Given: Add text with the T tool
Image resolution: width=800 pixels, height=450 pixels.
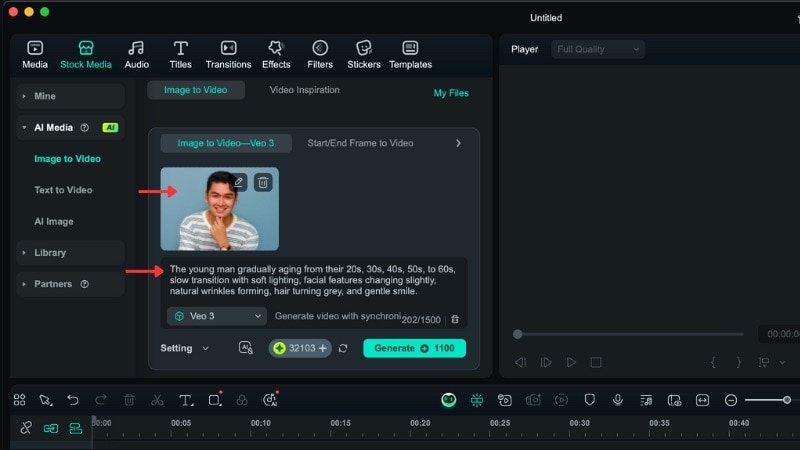Looking at the screenshot, I should 186,400.
